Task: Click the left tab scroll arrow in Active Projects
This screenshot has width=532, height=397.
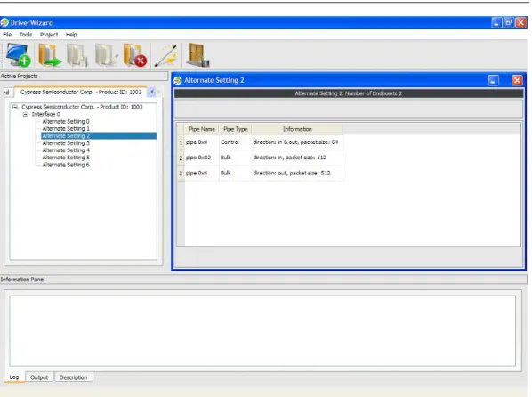Action: click(151, 92)
